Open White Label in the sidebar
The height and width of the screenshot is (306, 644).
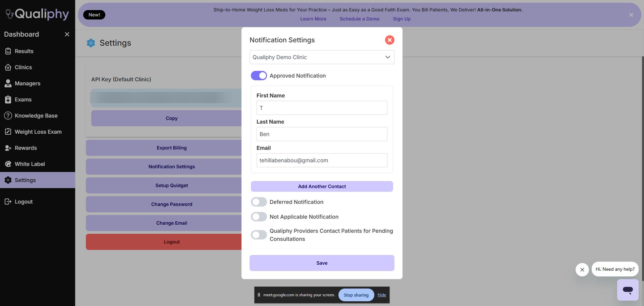point(38,164)
